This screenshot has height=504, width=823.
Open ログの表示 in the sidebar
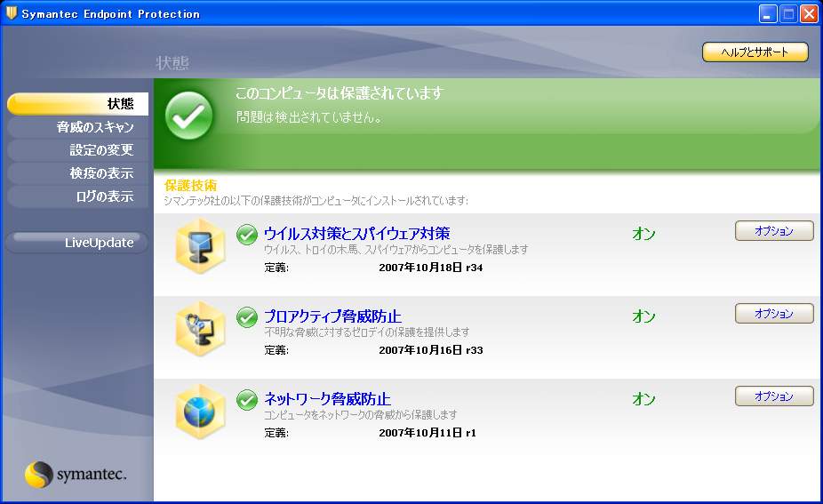click(77, 196)
